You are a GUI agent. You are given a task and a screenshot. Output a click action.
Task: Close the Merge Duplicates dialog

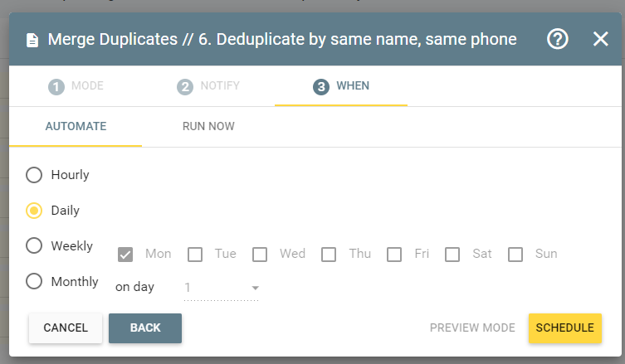pyautogui.click(x=600, y=39)
